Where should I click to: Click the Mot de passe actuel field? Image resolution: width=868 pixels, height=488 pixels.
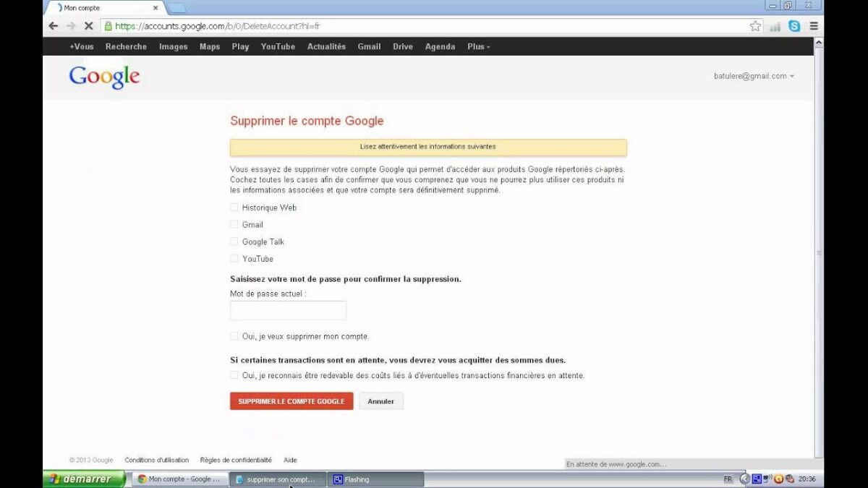click(x=288, y=311)
